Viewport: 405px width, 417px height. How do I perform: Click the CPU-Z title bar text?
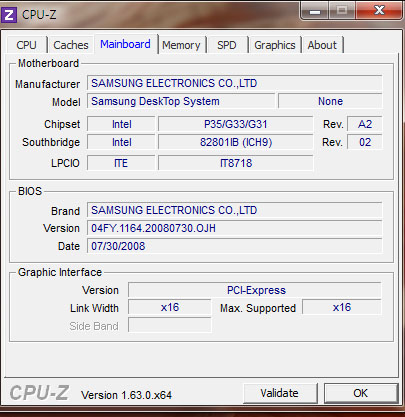(39, 15)
